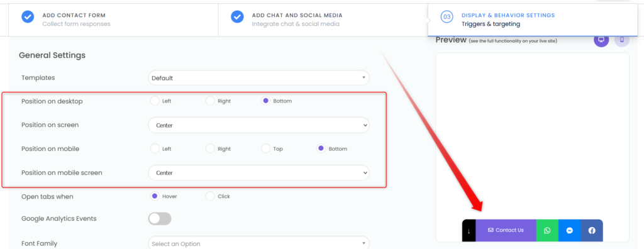Click the Add Chat and Social Media checkmark icon
Image resolution: width=644 pixels, height=249 pixels.
tap(237, 17)
